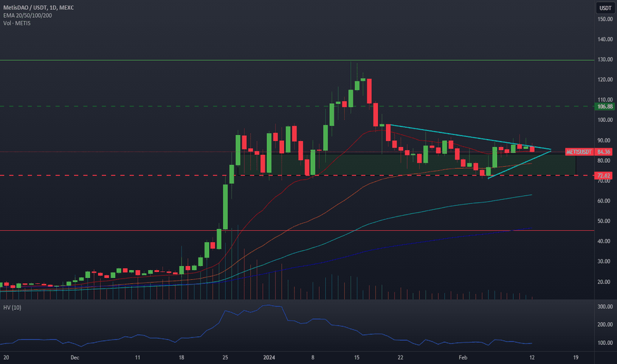Viewport: 617px width, 364px height.
Task: Click the 15 date label on the time axis
Action: [x=357, y=357]
